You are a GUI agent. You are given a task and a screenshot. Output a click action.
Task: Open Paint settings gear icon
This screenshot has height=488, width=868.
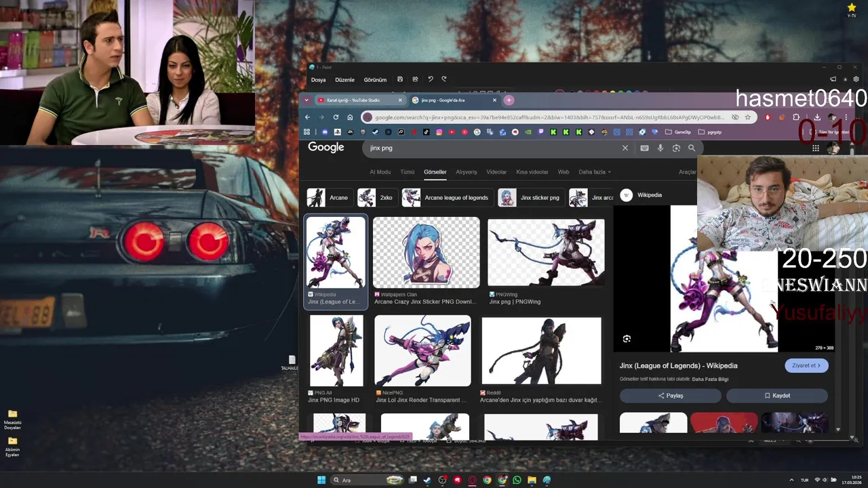[x=856, y=79]
